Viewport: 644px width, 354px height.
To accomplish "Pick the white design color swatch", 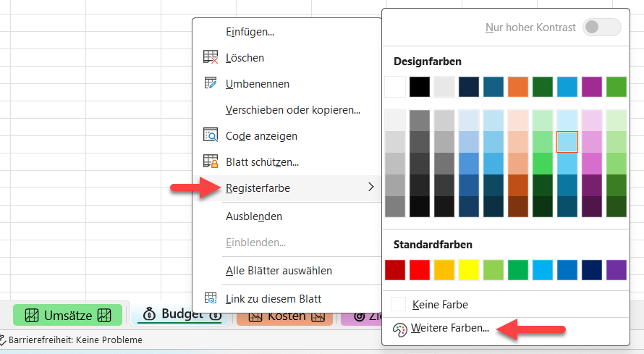I will click(395, 87).
